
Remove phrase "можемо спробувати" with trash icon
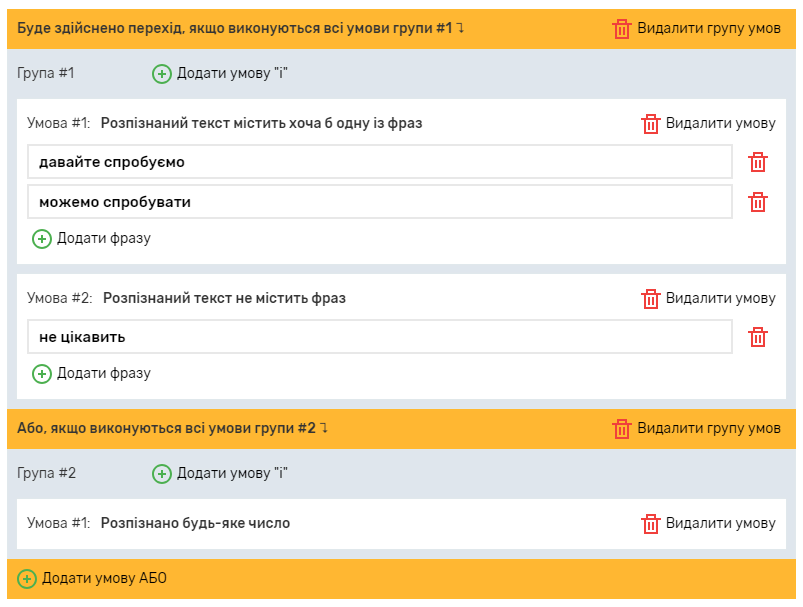point(758,202)
